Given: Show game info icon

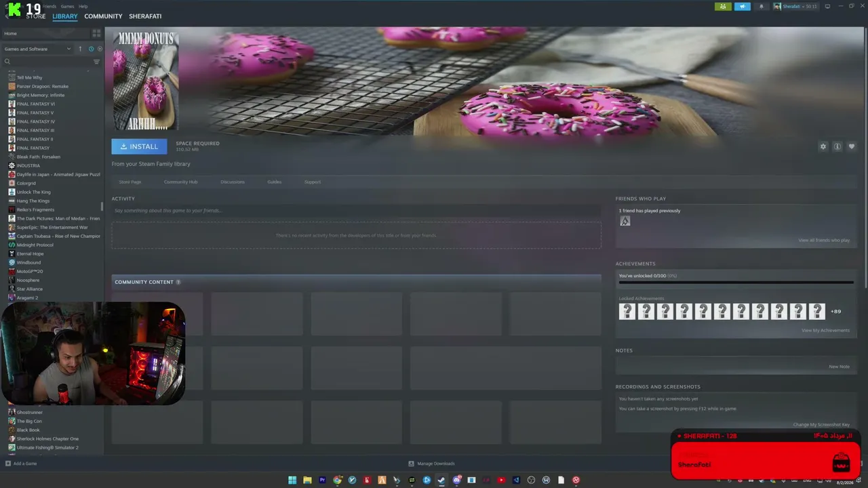Looking at the screenshot, I should coord(837,146).
